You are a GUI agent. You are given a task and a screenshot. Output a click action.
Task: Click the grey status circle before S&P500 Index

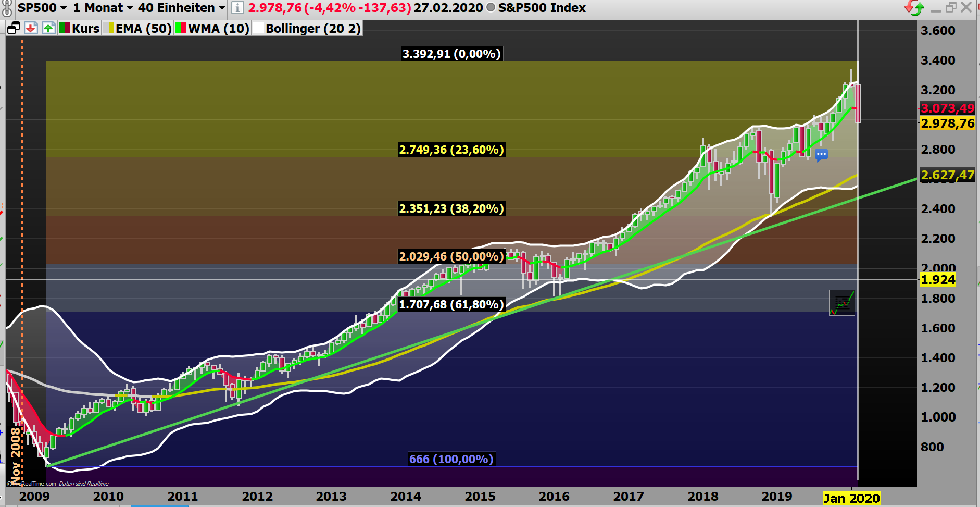click(491, 8)
